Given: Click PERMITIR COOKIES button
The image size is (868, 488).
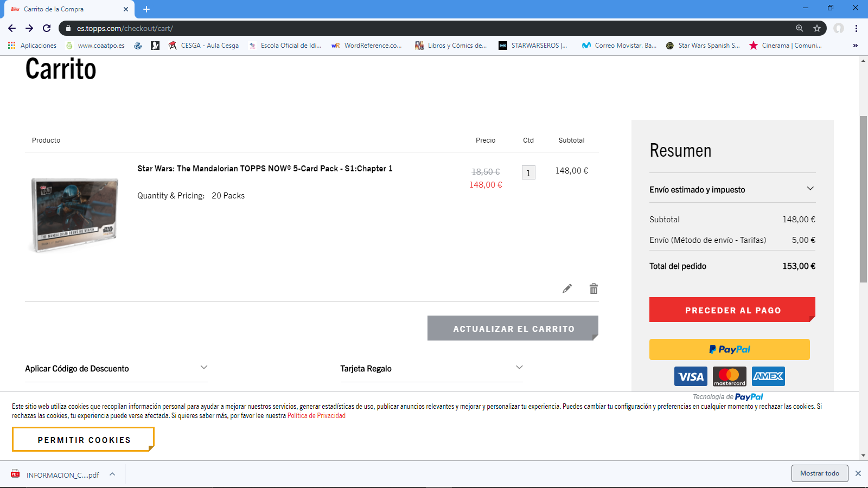Looking at the screenshot, I should click(x=84, y=439).
